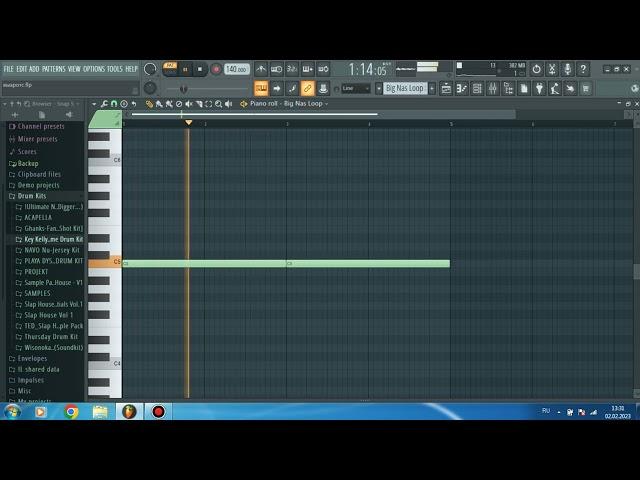Toggle the metronome
Viewport: 640px width, 480px height.
point(261,69)
